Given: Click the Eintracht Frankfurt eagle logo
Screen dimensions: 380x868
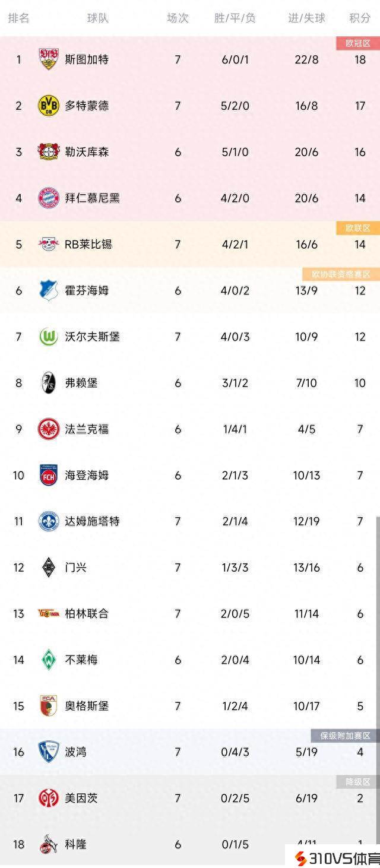Looking at the screenshot, I should 49,429.
